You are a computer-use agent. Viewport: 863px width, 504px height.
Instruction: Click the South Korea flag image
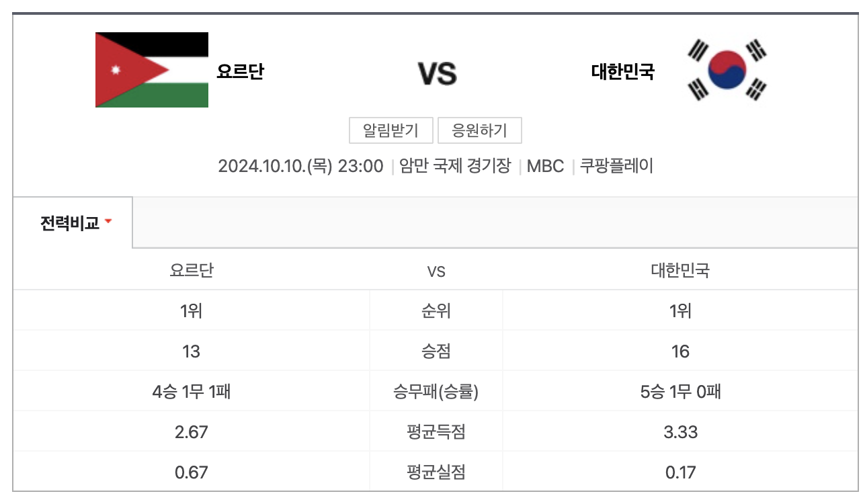(x=725, y=69)
